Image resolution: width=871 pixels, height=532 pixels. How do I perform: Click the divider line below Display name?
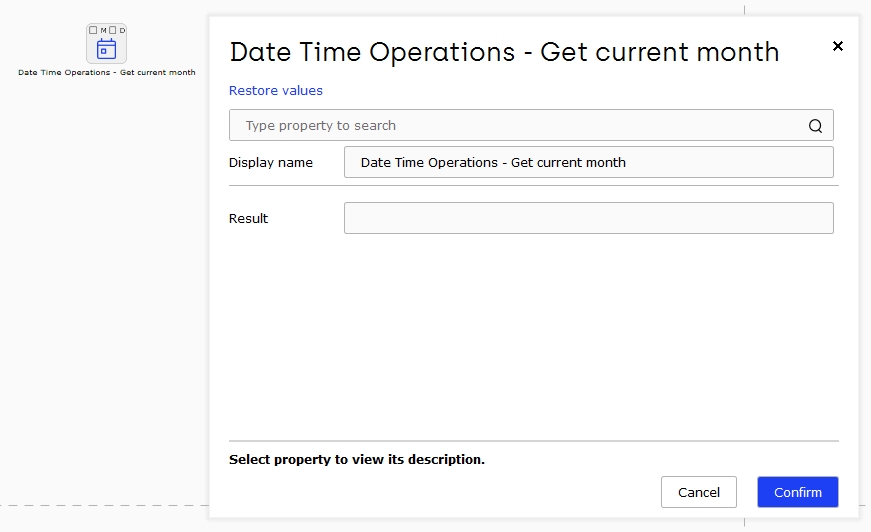[534, 185]
